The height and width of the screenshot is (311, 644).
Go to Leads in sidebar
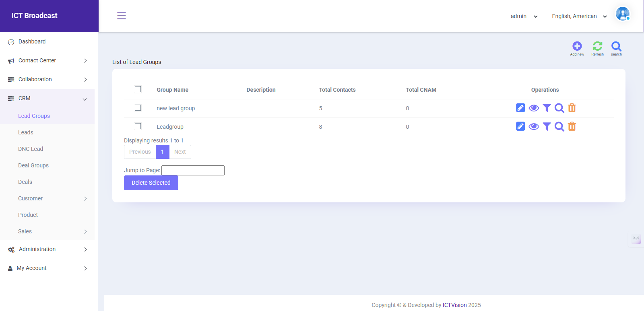click(25, 132)
